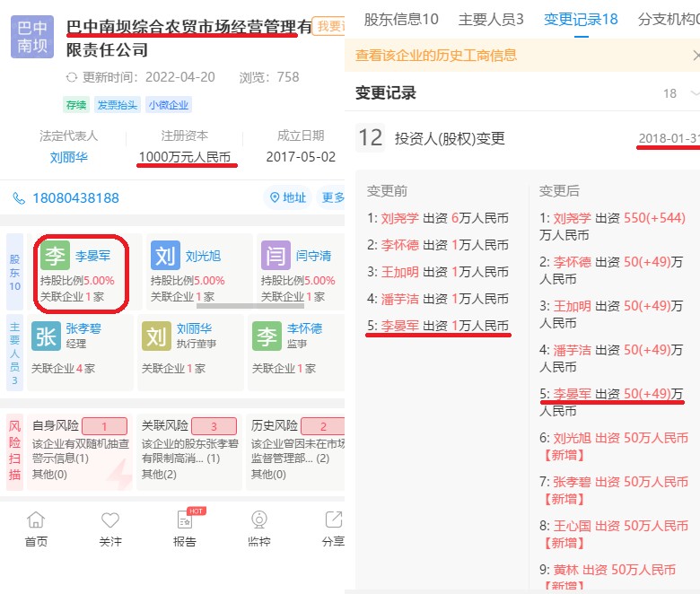Click the 巴中南坝 company logo

coord(32,37)
